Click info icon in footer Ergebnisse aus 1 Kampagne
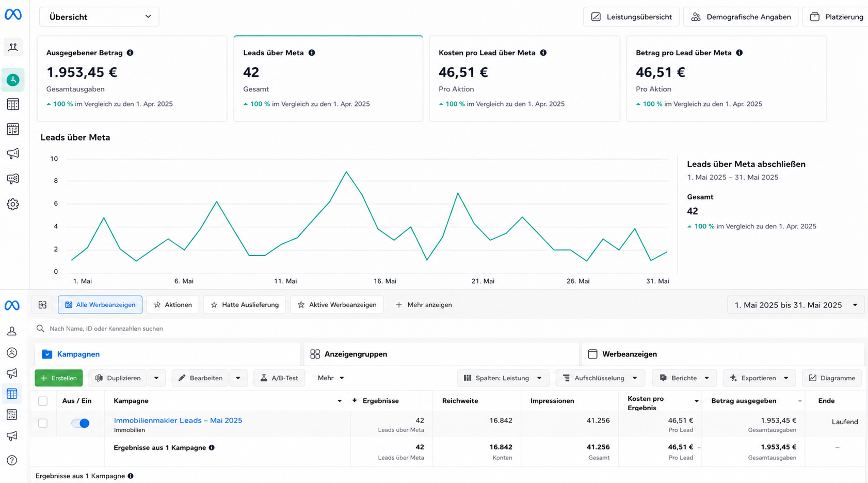Screen dimensions: 868x483 (x=131, y=476)
